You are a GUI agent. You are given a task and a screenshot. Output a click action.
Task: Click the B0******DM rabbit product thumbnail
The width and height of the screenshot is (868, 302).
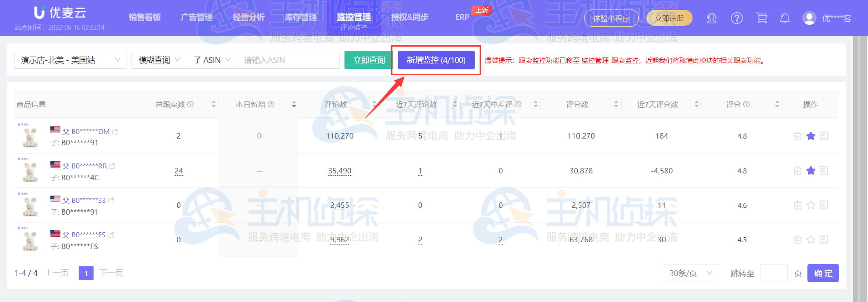pyautogui.click(x=30, y=137)
